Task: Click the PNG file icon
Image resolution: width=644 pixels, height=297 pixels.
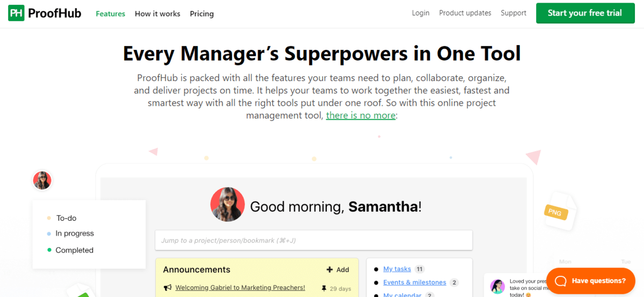Action: [x=560, y=212]
